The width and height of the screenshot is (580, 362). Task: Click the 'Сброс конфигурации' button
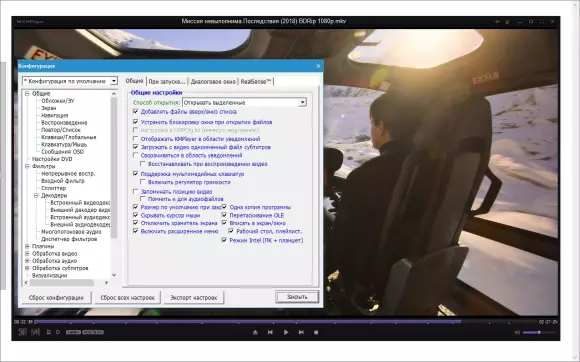tap(56, 297)
